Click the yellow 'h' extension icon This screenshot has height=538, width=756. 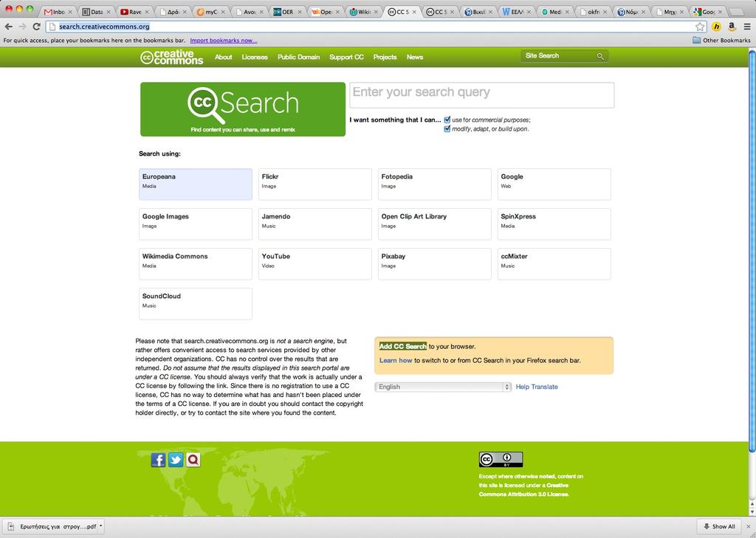716,27
